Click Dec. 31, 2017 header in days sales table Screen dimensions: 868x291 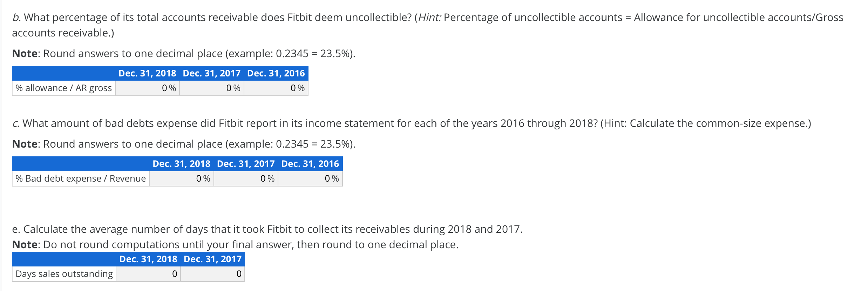tap(212, 259)
